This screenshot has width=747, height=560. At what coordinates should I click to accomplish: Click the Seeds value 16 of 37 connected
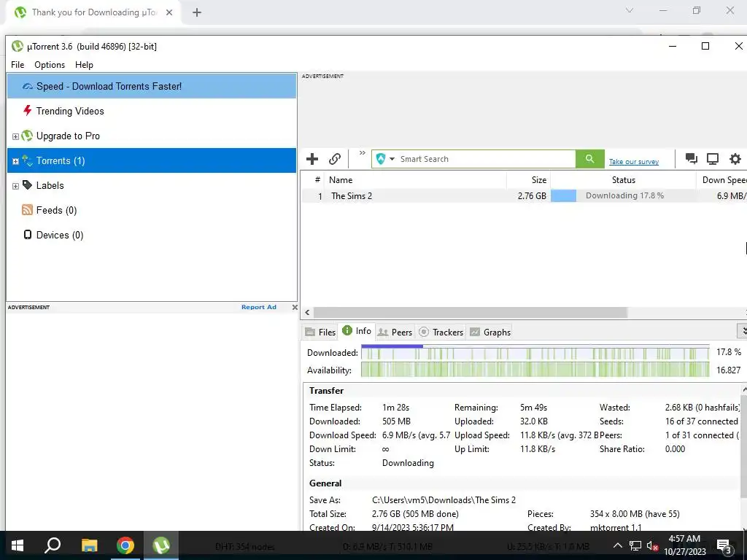(701, 421)
